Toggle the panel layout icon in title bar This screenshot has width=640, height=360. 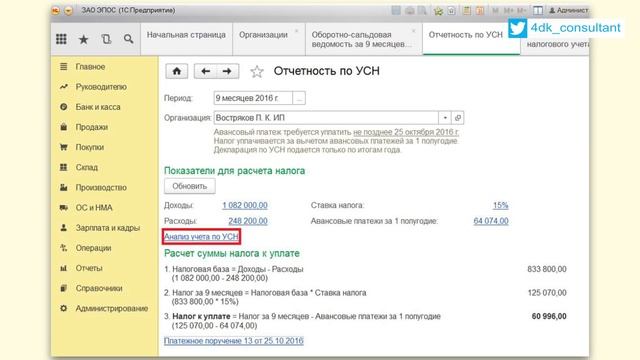(x=538, y=11)
